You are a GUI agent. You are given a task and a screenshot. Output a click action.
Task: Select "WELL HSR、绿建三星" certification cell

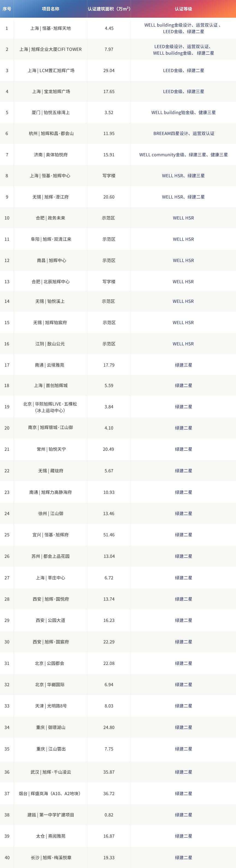pyautogui.click(x=183, y=175)
